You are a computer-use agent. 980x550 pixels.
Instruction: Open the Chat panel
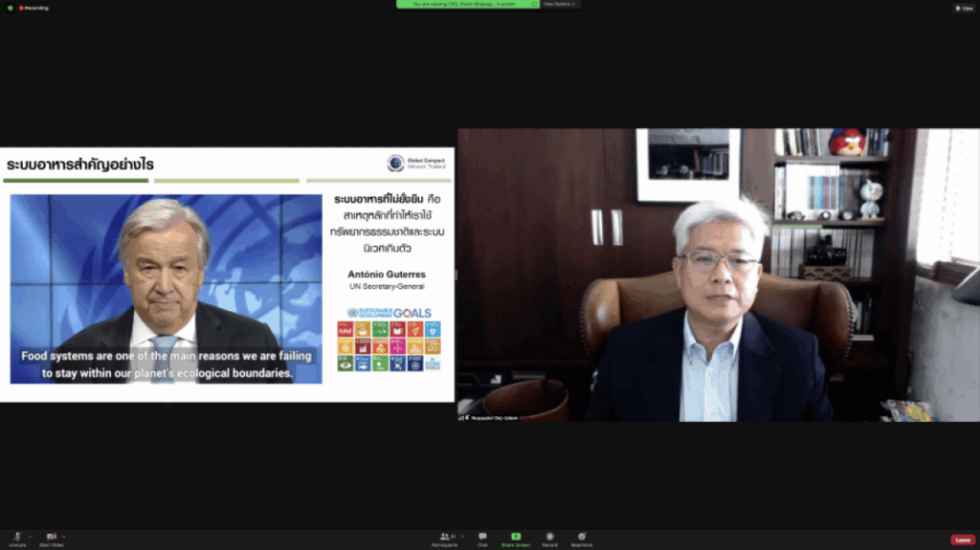click(x=482, y=539)
